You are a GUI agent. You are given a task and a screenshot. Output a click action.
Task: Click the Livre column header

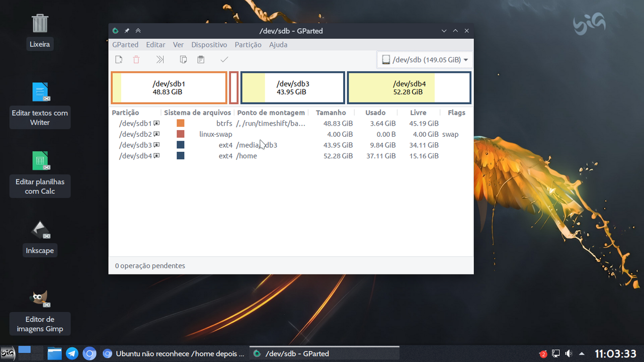point(418,113)
